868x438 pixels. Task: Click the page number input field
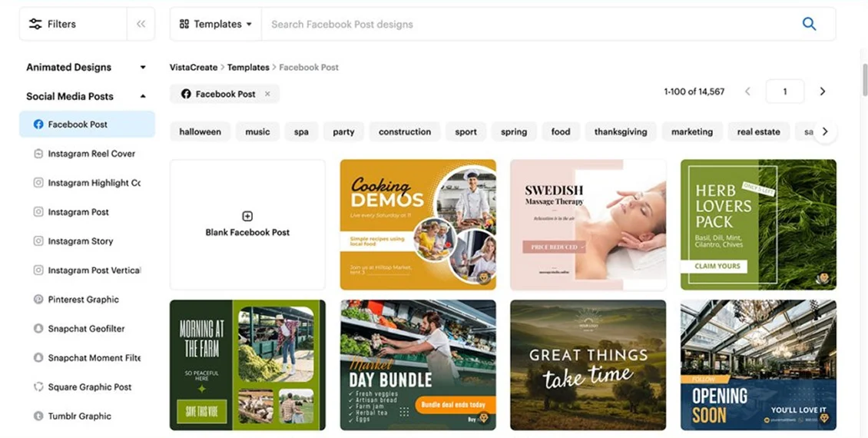tap(784, 91)
